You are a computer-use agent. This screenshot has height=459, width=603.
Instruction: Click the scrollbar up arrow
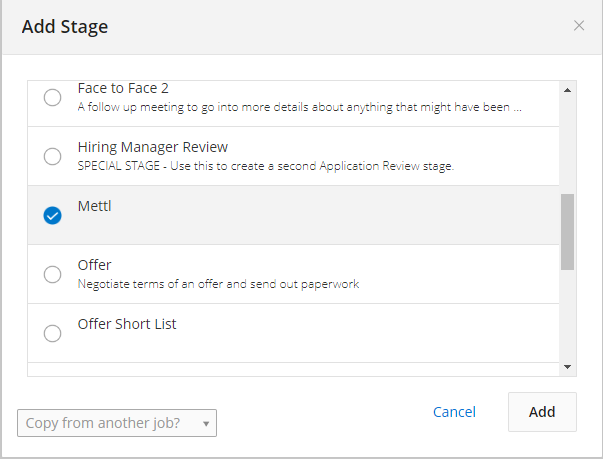pos(568,90)
